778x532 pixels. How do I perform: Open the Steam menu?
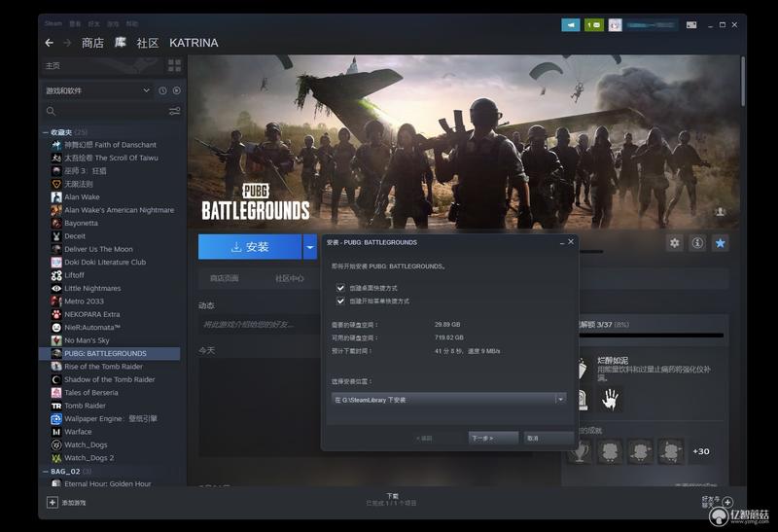point(53,23)
